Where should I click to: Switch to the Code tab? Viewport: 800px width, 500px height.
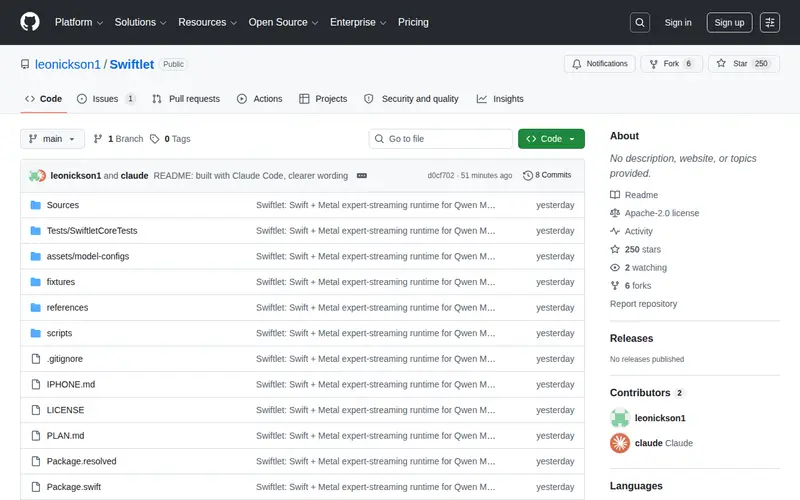(44, 99)
